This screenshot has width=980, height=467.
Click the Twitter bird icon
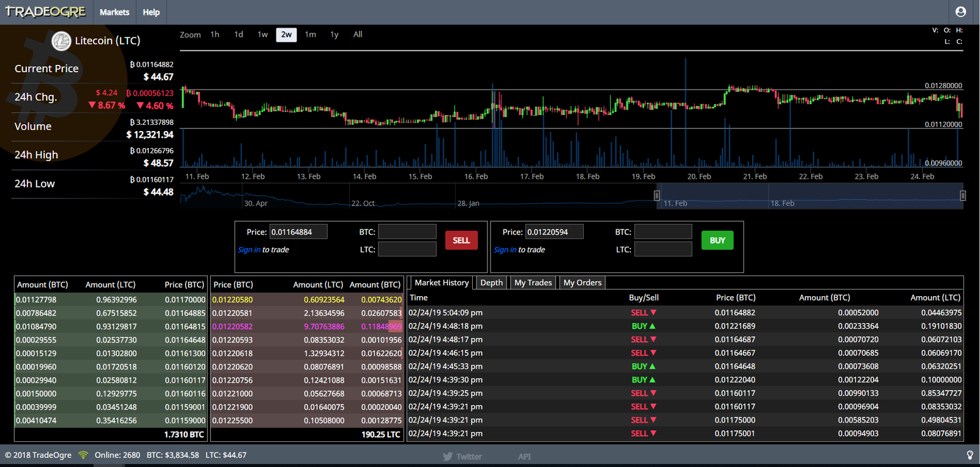tap(448, 457)
